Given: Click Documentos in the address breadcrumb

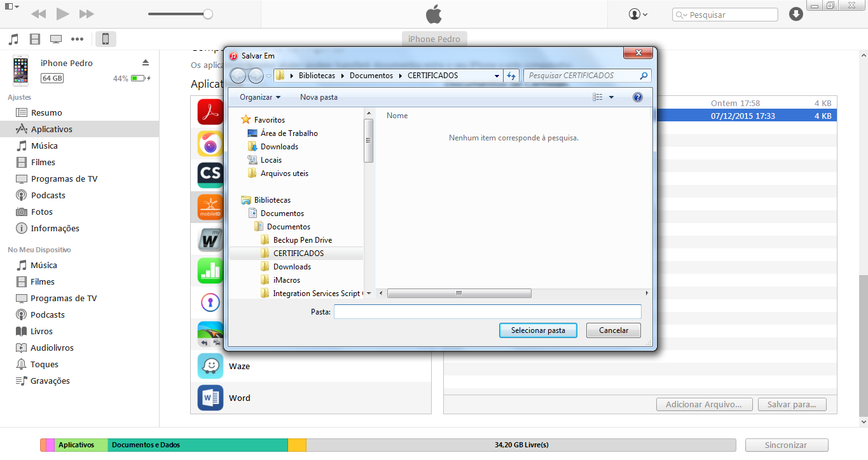Looking at the screenshot, I should click(x=371, y=75).
